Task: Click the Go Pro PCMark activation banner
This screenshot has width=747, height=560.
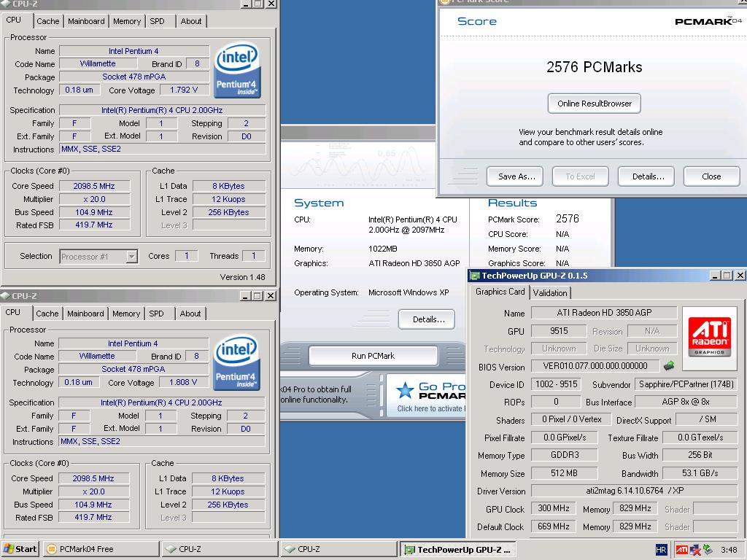Action: (426, 394)
